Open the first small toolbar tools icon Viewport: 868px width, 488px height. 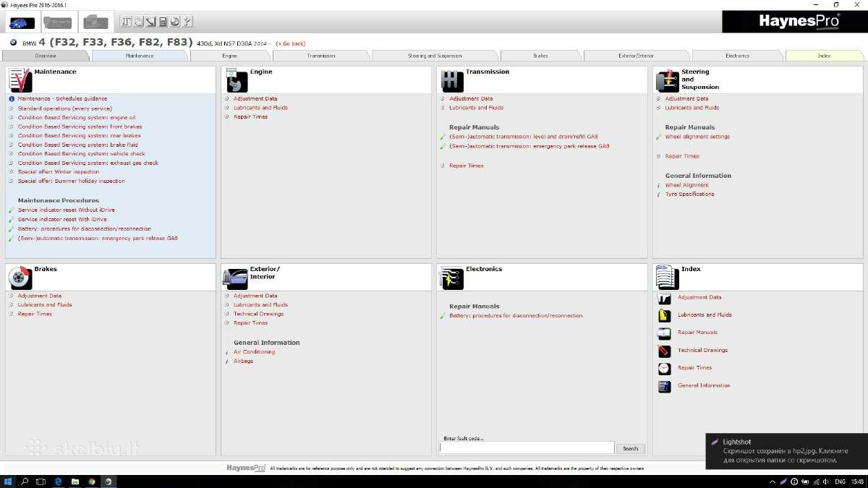(x=127, y=22)
